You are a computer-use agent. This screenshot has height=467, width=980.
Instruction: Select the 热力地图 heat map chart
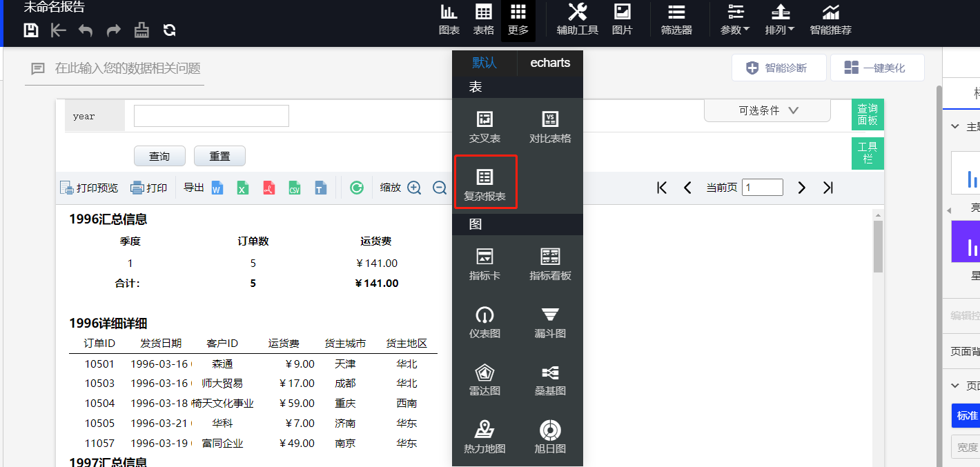pos(484,436)
